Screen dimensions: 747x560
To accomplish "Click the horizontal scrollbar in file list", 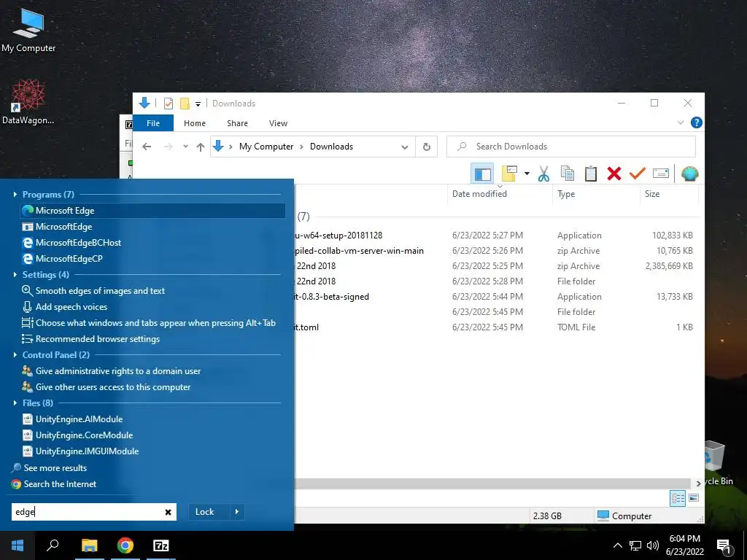I will (492, 483).
